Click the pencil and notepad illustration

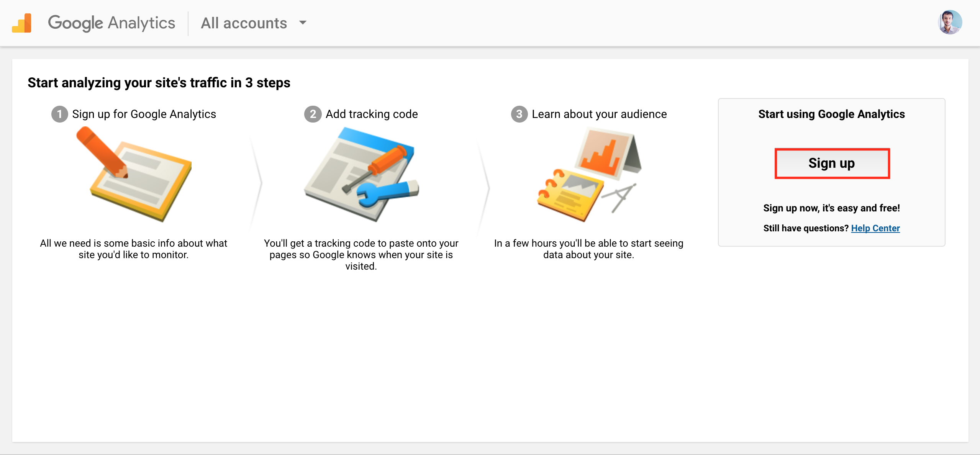(x=134, y=174)
